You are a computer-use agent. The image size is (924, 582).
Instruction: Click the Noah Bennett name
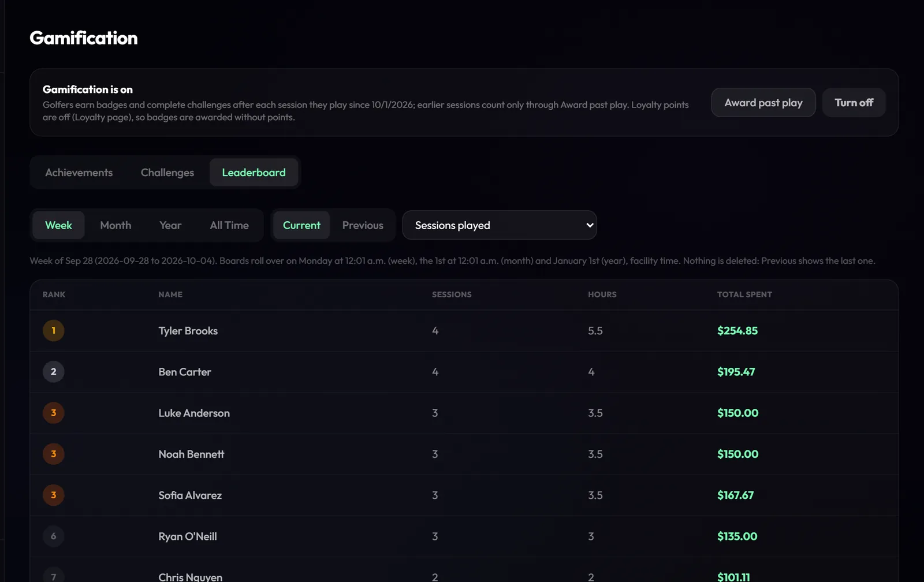191,454
